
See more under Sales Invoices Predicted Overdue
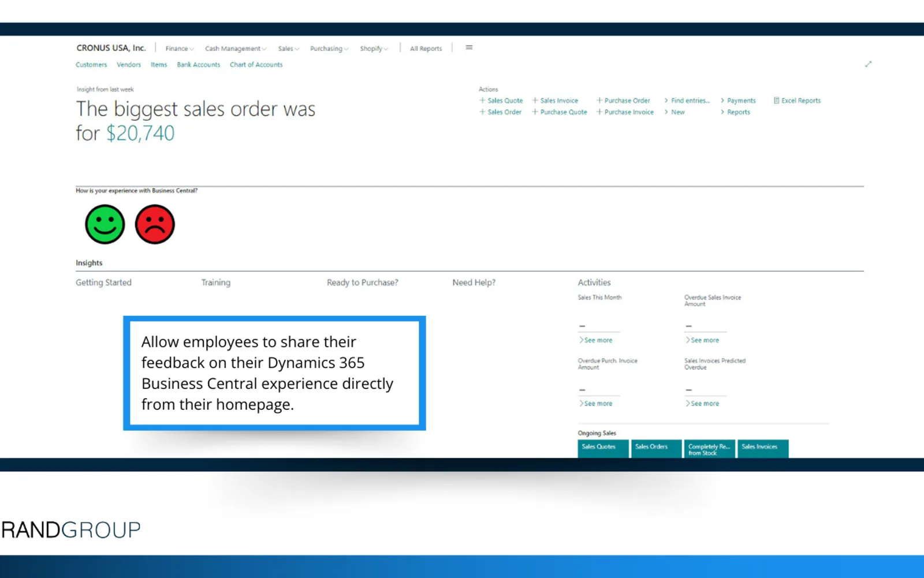[x=702, y=403]
